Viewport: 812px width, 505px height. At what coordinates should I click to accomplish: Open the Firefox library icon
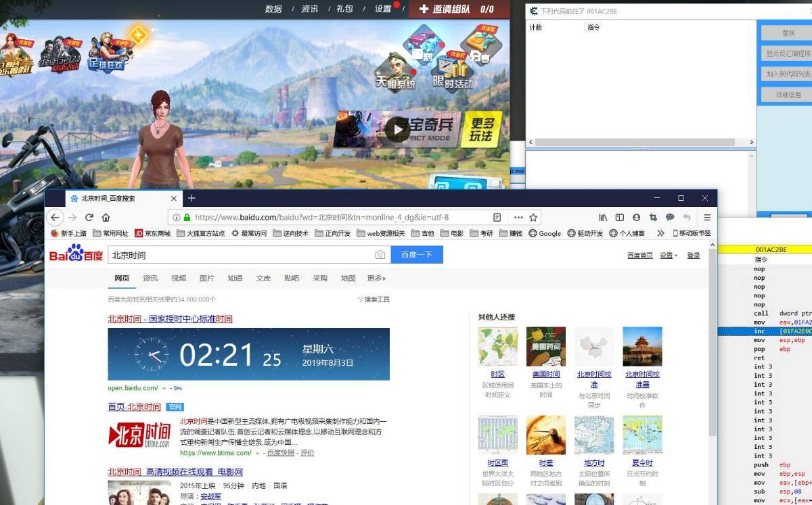click(x=603, y=218)
